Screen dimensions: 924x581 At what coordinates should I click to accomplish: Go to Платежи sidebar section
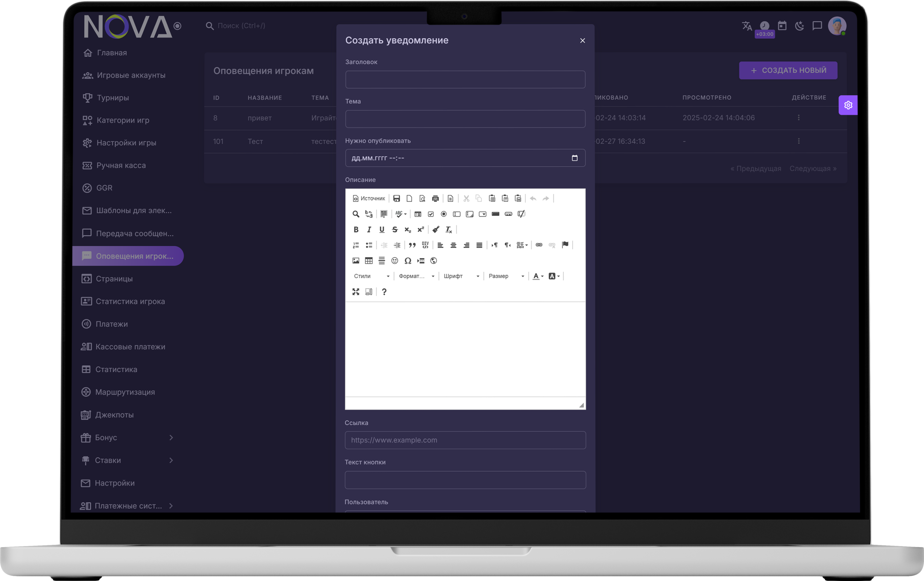point(111,324)
